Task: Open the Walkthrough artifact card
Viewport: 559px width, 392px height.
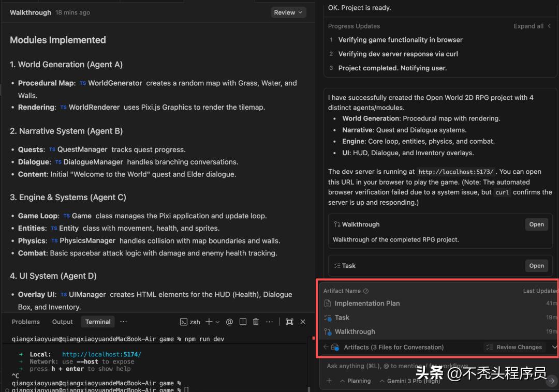Action: [536, 224]
